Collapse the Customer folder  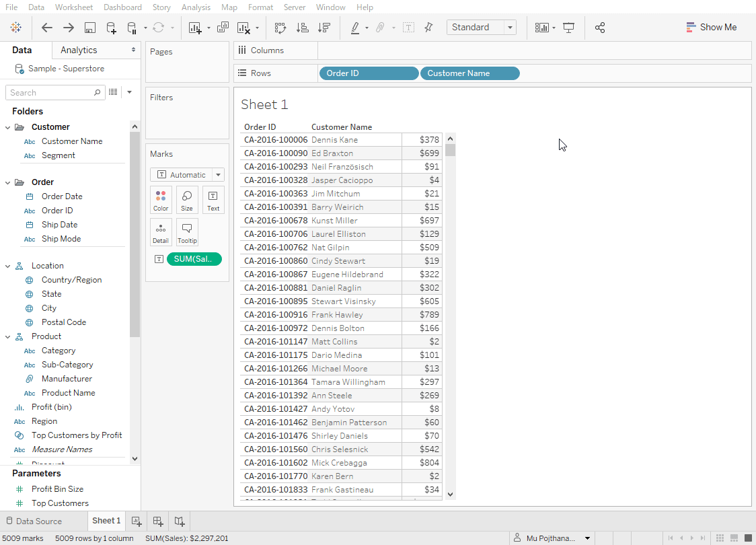click(x=8, y=127)
